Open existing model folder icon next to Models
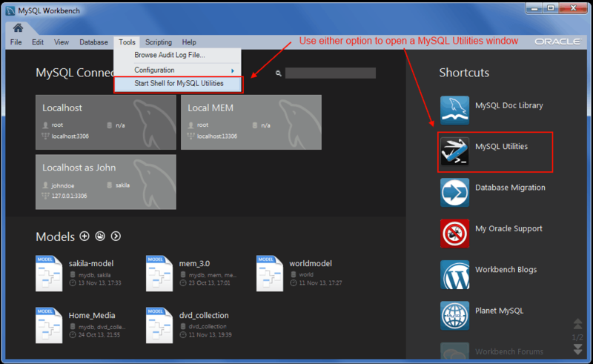Viewport: 593px width, 364px height. click(x=100, y=236)
